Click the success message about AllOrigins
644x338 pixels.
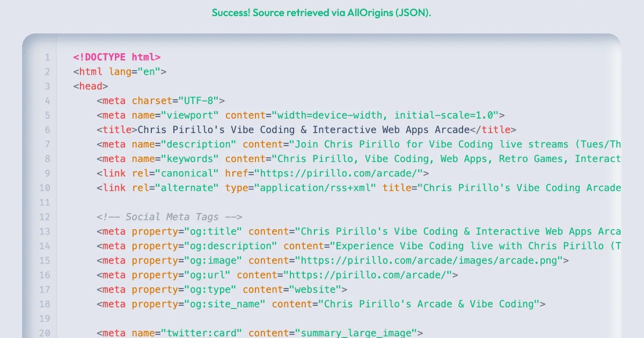point(321,12)
